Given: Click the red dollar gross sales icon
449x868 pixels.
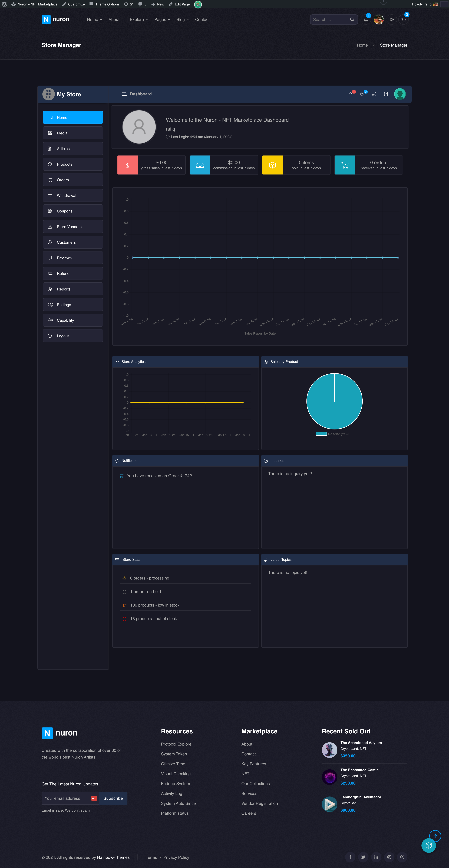Looking at the screenshot, I should 128,165.
